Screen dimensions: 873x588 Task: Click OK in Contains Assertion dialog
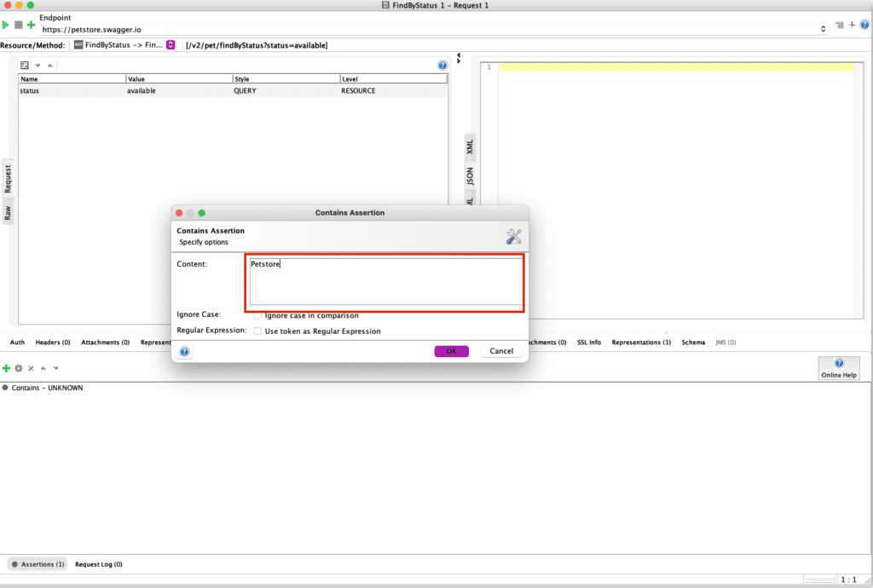pyautogui.click(x=451, y=351)
